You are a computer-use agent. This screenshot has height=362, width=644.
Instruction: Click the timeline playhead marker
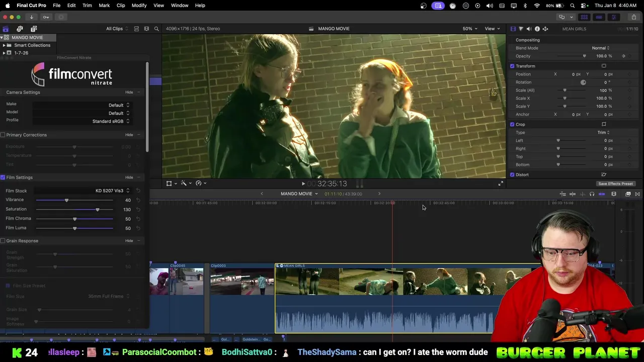point(393,203)
